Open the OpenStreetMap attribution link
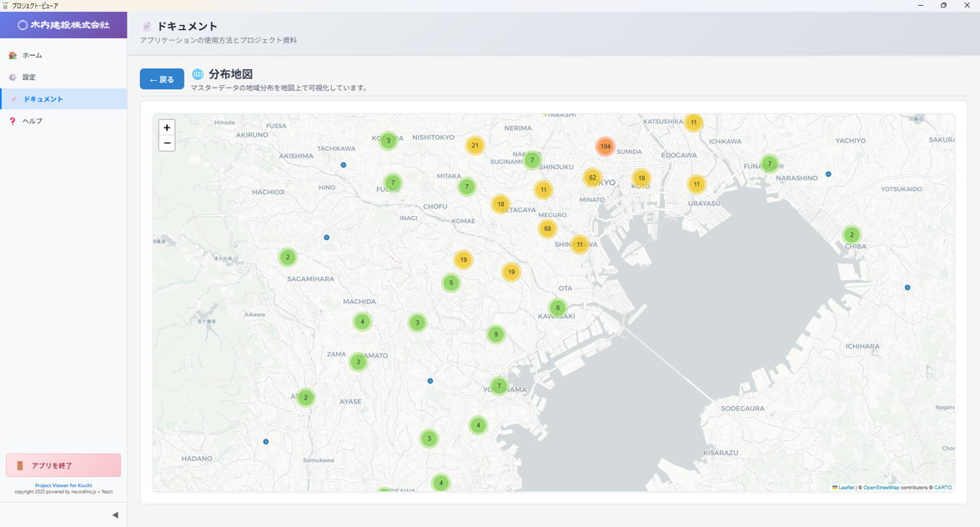The image size is (980, 527). coord(882,488)
